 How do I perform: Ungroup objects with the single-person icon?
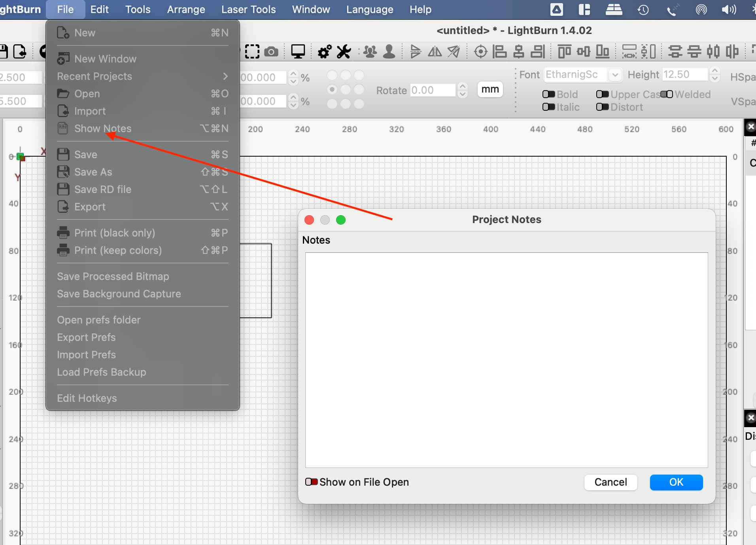point(389,52)
